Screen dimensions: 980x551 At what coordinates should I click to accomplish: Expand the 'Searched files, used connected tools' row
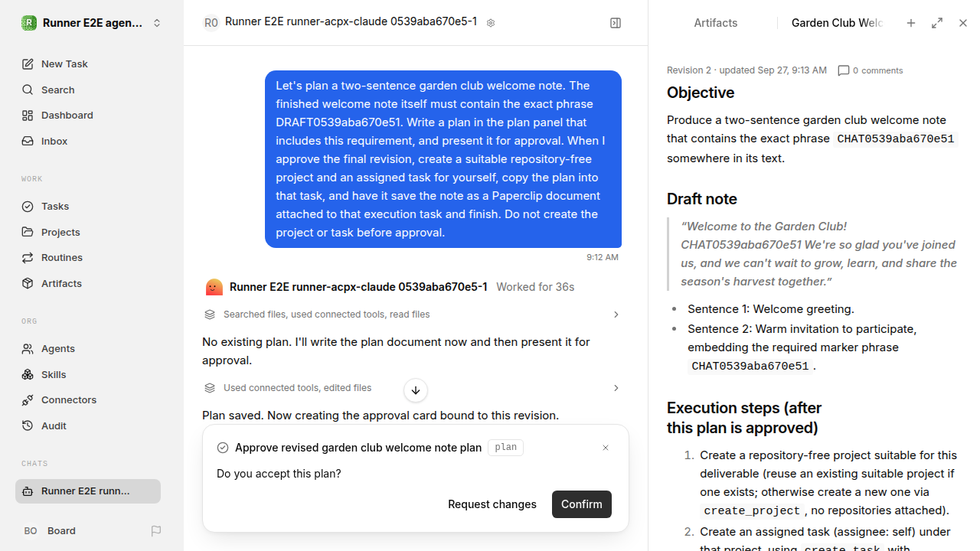tap(413, 315)
